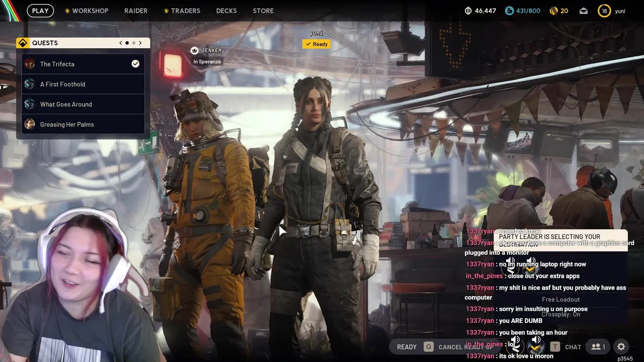
Task: Open the CHAT panel
Action: tap(573, 347)
